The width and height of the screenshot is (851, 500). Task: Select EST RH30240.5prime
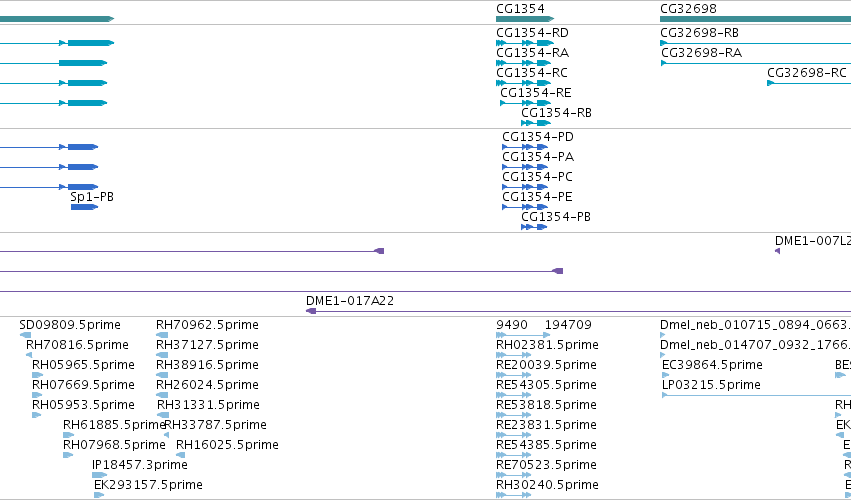click(x=513, y=495)
